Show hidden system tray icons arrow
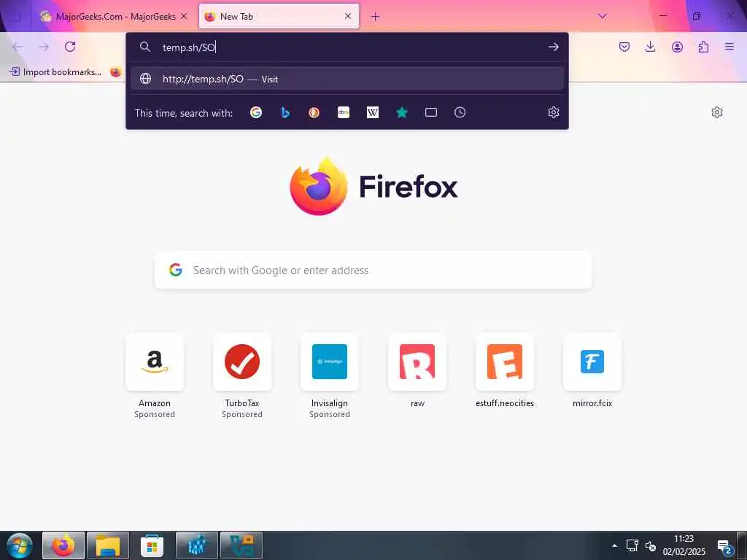The width and height of the screenshot is (747, 560). 614,545
